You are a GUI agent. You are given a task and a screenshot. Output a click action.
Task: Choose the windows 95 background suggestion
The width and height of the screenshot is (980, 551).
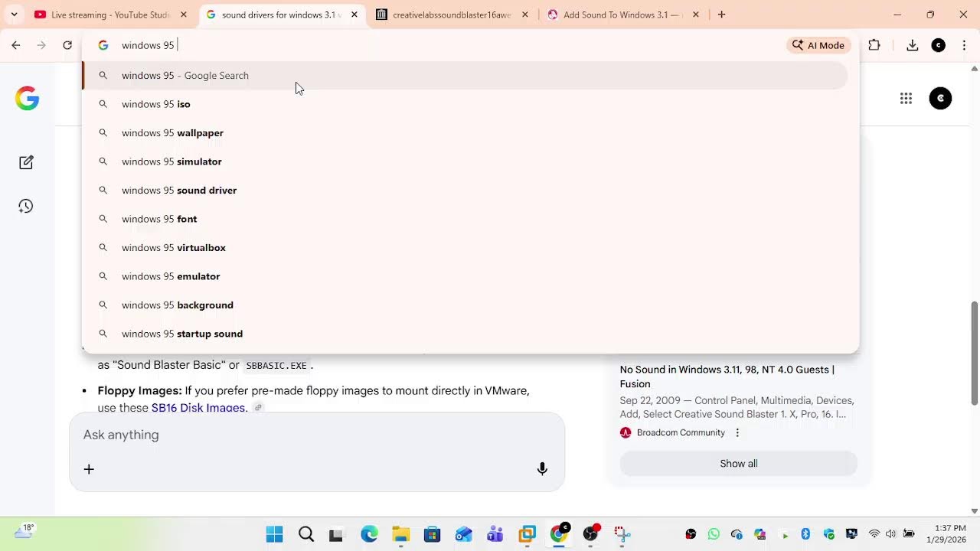click(465, 305)
